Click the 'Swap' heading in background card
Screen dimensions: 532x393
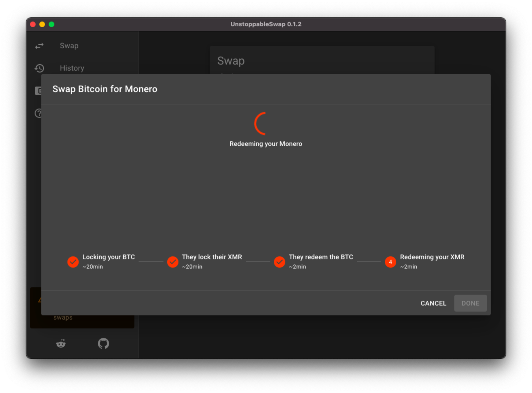231,61
